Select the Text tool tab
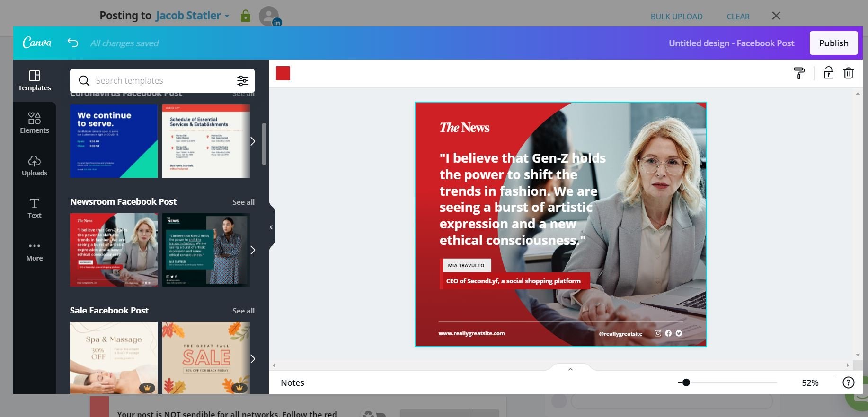Image resolution: width=868 pixels, height=417 pixels. (35, 208)
